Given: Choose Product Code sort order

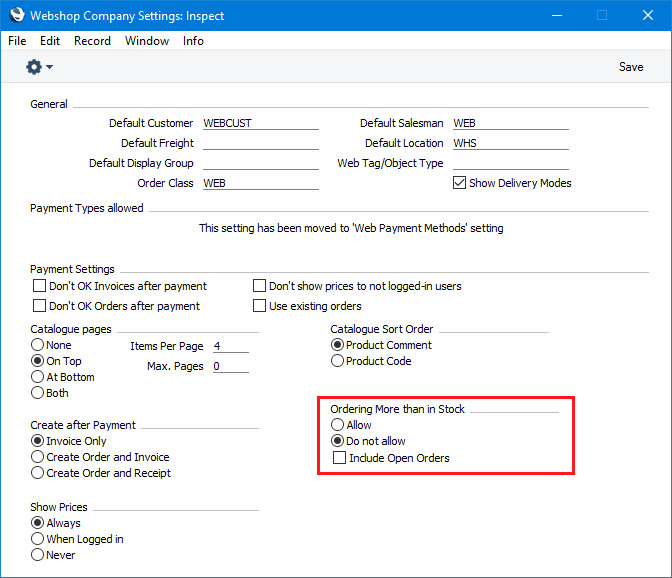Looking at the screenshot, I should pyautogui.click(x=337, y=361).
